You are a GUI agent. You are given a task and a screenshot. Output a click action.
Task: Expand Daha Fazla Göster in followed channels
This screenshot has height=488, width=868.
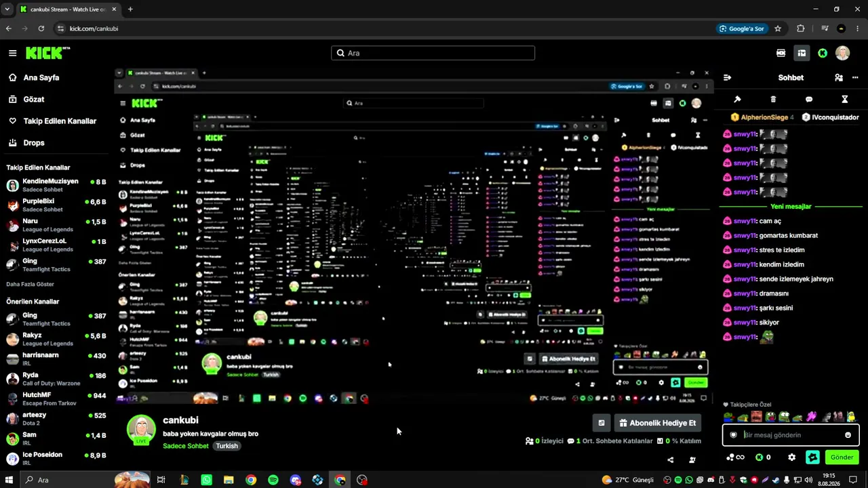tap(30, 284)
